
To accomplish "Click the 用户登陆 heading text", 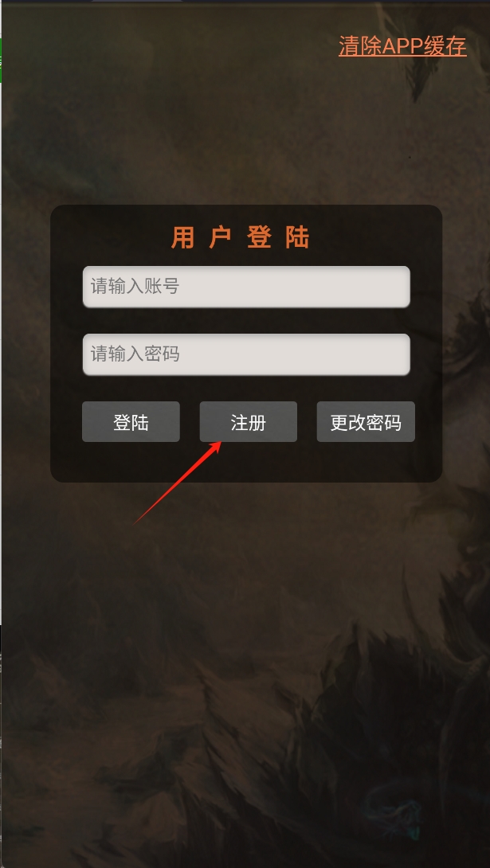I will tap(241, 237).
